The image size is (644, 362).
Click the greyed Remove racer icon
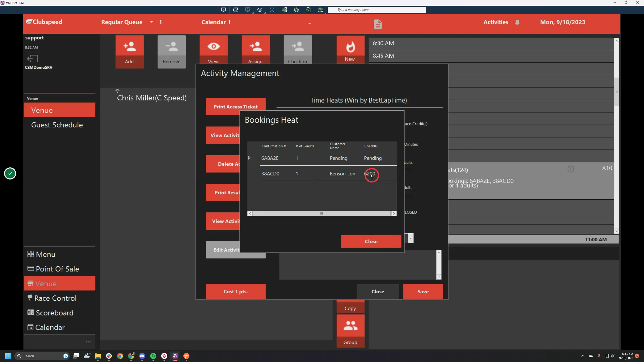tap(172, 52)
